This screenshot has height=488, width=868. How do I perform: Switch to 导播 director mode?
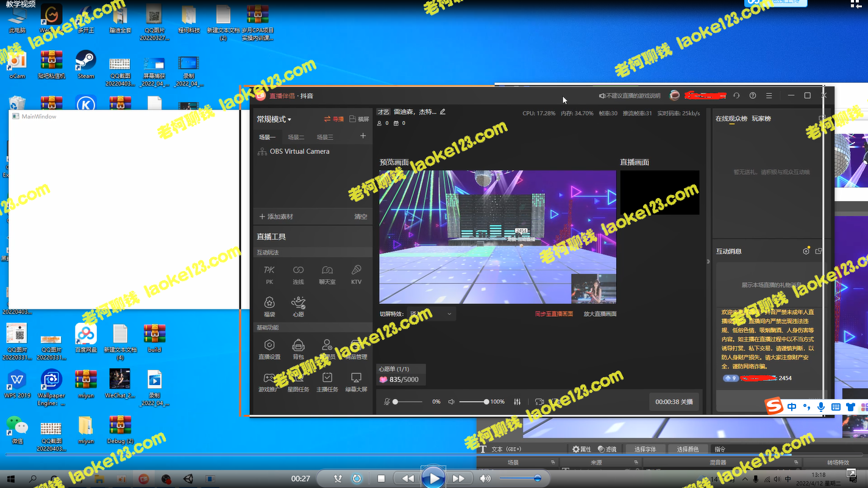tap(334, 119)
